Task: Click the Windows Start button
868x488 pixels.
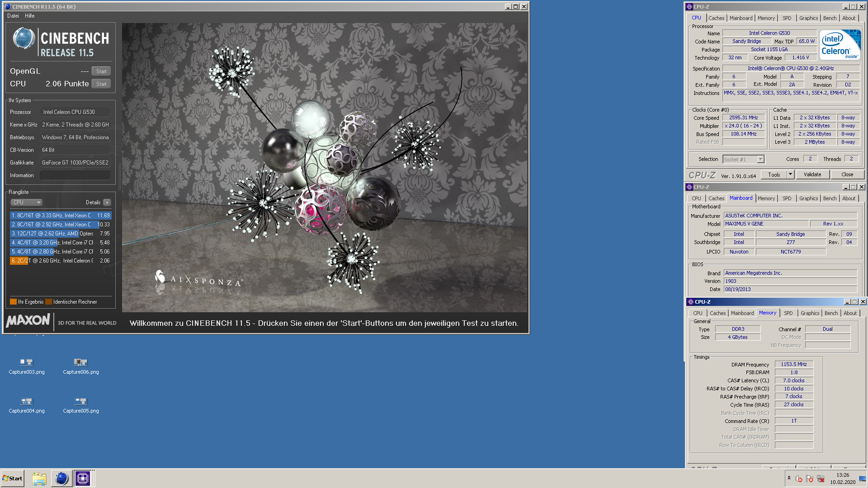Action: click(13, 479)
